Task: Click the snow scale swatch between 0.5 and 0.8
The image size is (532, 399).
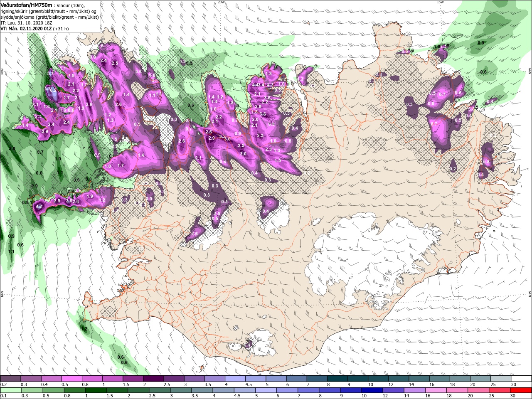Action: coord(71,379)
